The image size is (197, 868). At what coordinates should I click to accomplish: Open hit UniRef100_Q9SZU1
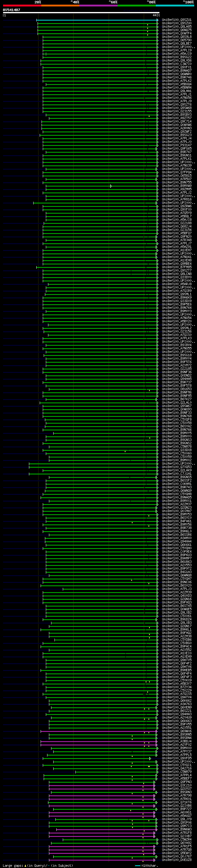(177, 20)
